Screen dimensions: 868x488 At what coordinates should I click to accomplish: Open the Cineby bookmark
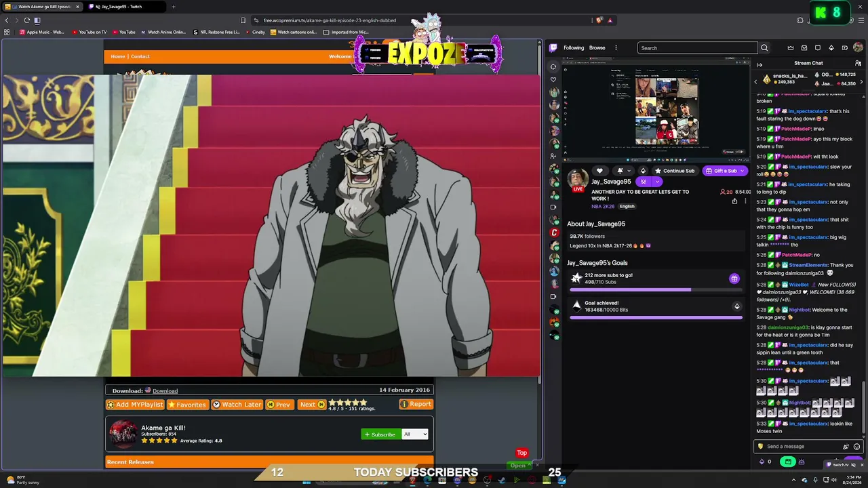click(x=254, y=32)
